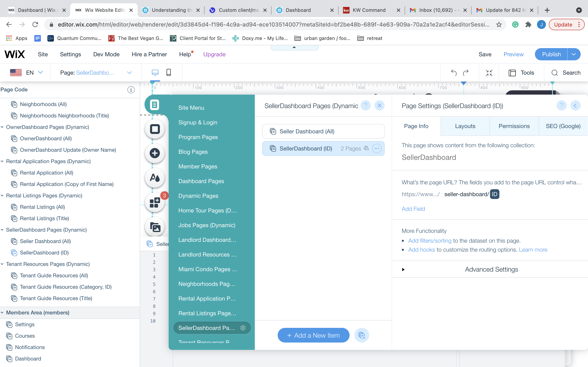Image resolution: width=588 pixels, height=367 pixels.
Task: Click the undo arrow icon
Action: coord(454,73)
